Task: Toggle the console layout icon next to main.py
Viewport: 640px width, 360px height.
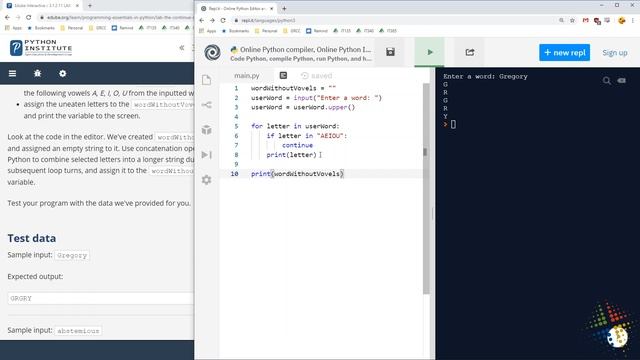Action: [283, 76]
